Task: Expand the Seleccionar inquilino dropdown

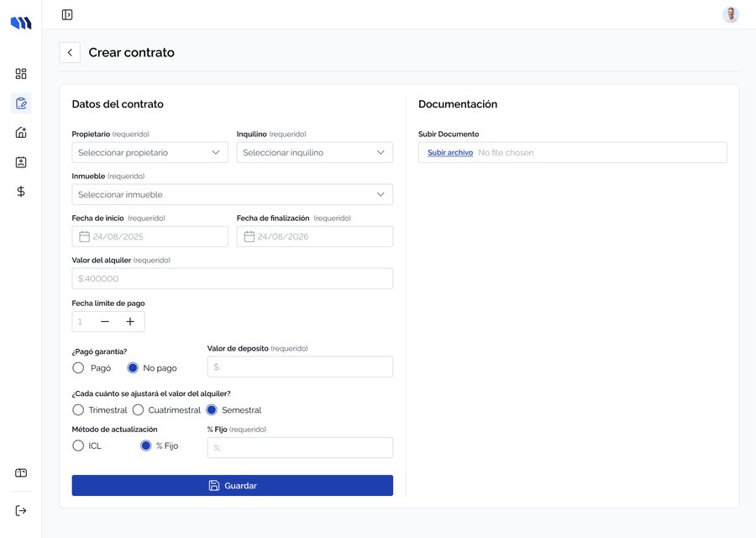Action: click(x=315, y=152)
